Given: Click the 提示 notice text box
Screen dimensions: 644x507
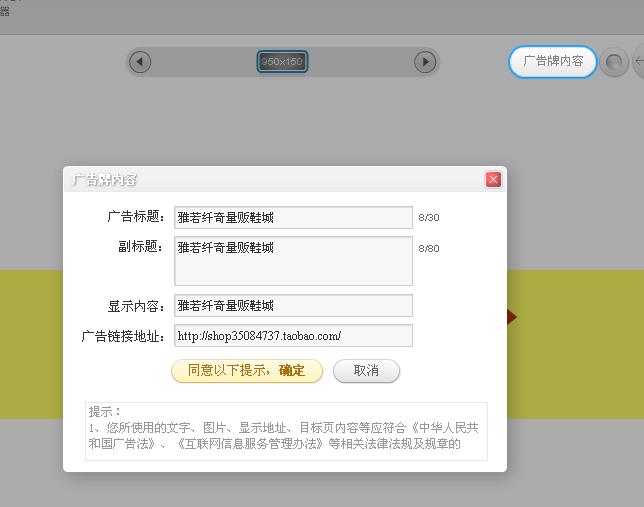Looking at the screenshot, I should click(x=286, y=431).
